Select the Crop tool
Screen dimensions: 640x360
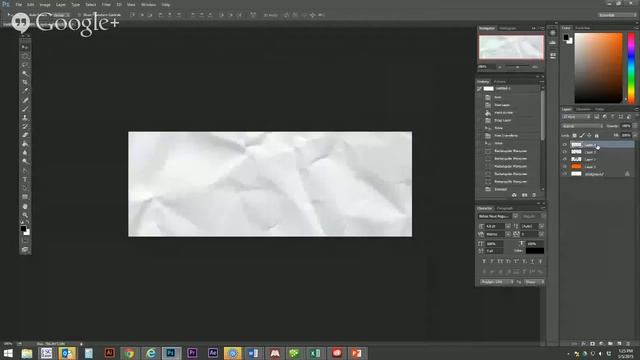pyautogui.click(x=25, y=82)
